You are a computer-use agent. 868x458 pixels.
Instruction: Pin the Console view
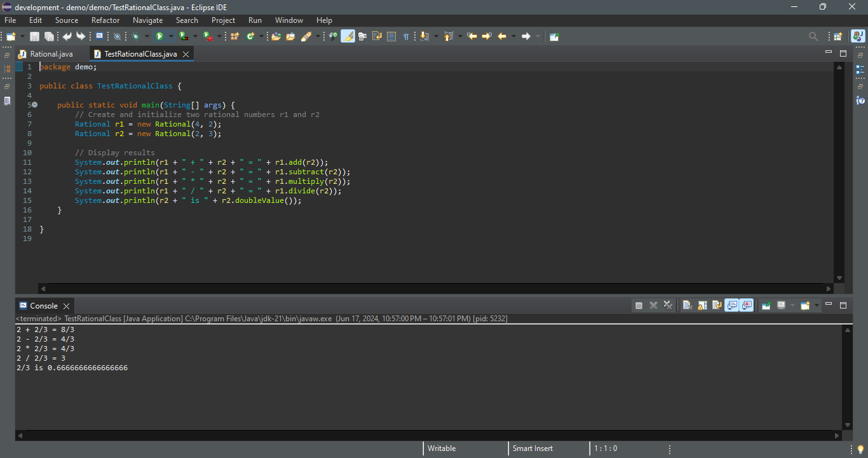[766, 305]
